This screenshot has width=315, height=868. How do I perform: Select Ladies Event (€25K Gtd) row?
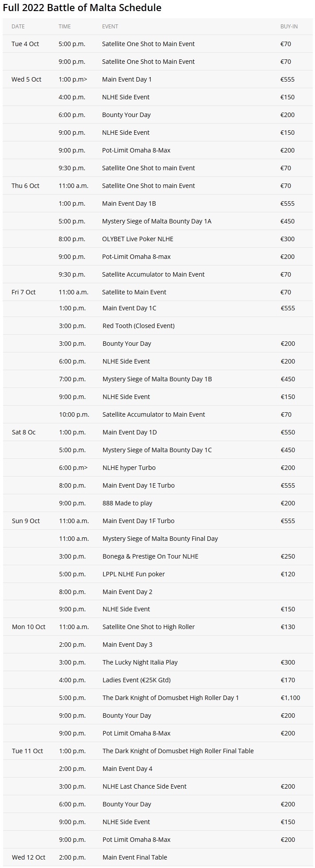tap(158, 680)
